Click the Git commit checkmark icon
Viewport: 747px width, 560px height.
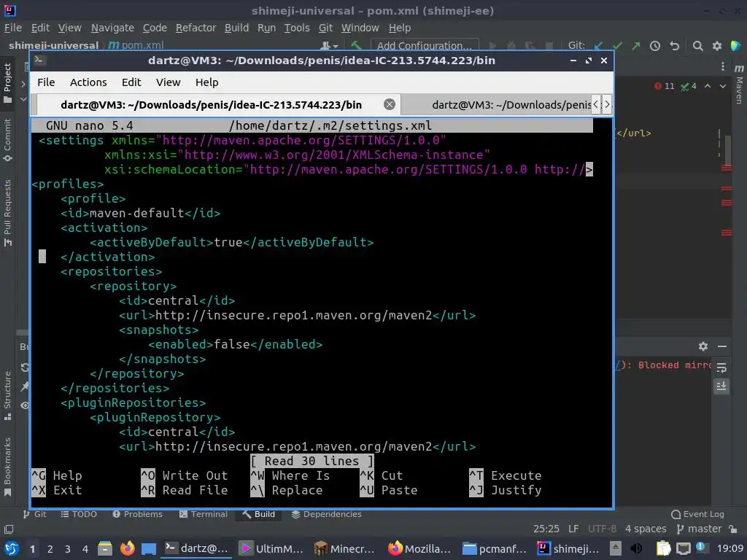click(617, 46)
